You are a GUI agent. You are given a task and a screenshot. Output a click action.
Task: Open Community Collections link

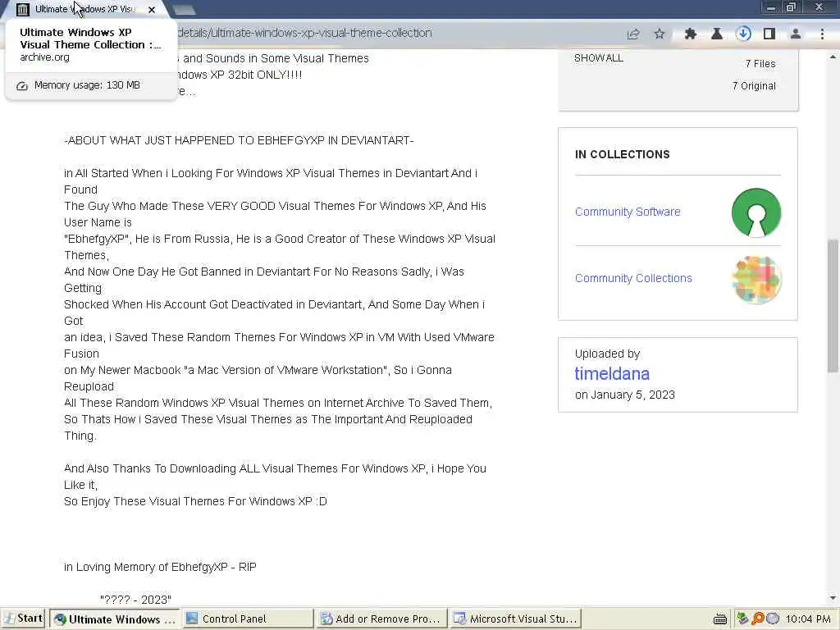coord(633,278)
